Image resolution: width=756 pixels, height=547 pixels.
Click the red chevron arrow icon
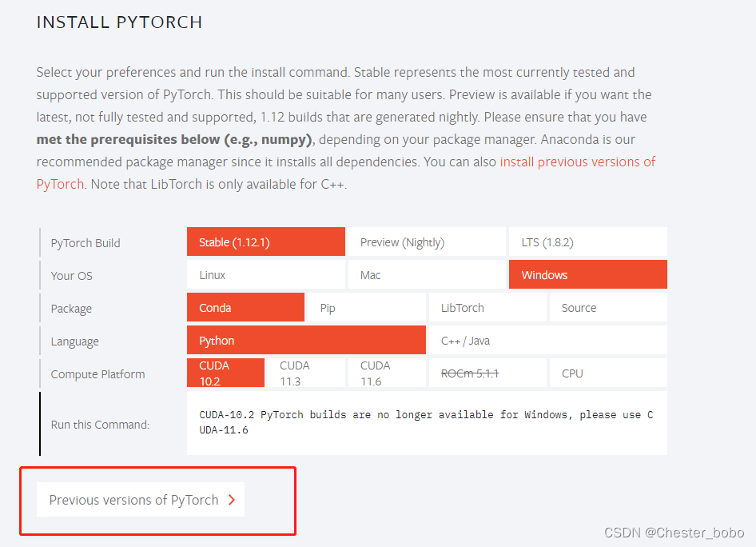(232, 500)
